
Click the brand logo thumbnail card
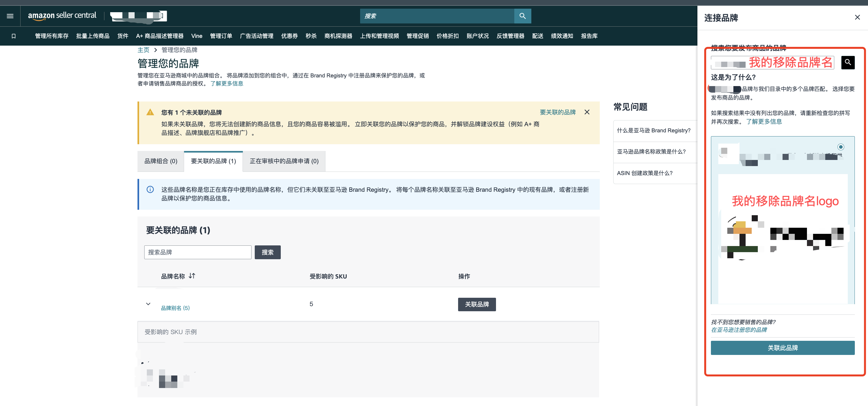click(783, 236)
